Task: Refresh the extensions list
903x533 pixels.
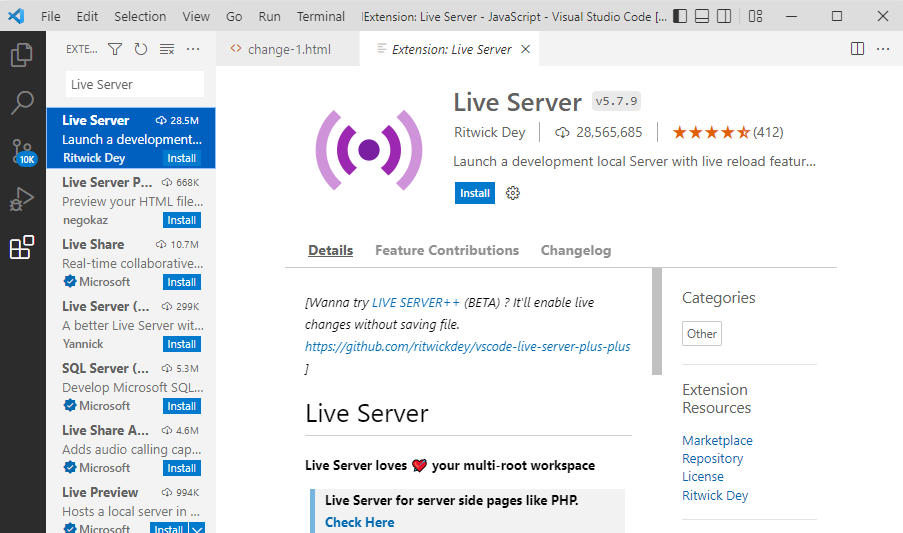Action: (141, 50)
